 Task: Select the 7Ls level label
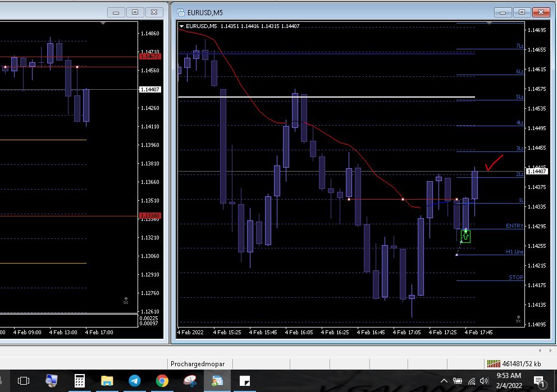point(520,46)
